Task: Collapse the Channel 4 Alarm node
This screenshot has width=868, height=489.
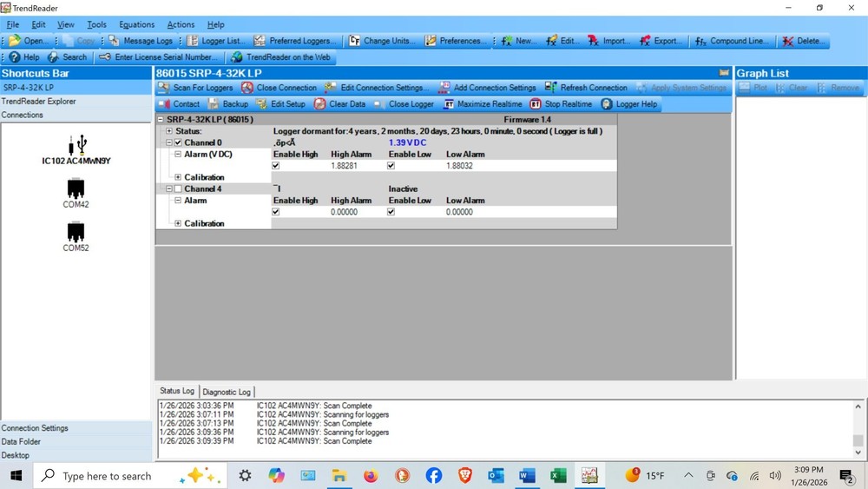Action: pyautogui.click(x=178, y=201)
